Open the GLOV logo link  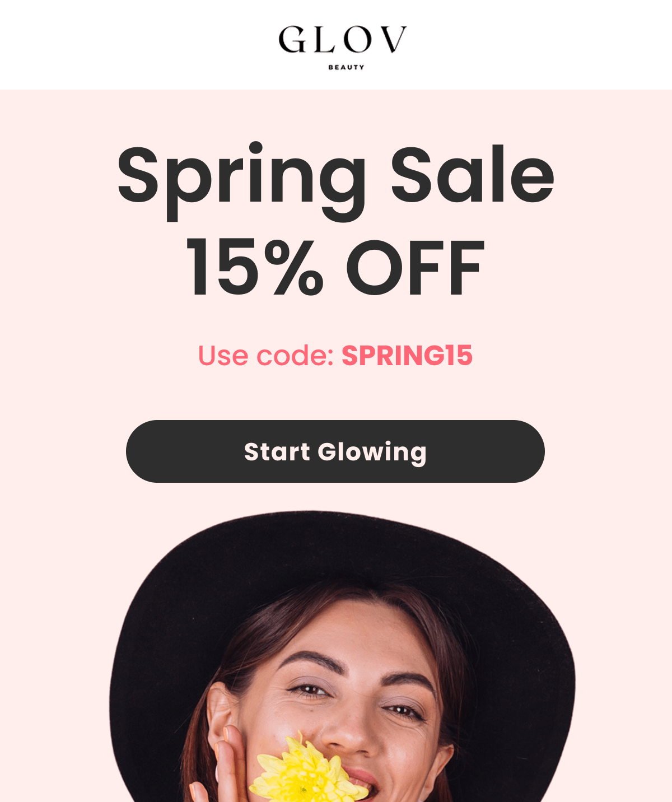click(343, 48)
